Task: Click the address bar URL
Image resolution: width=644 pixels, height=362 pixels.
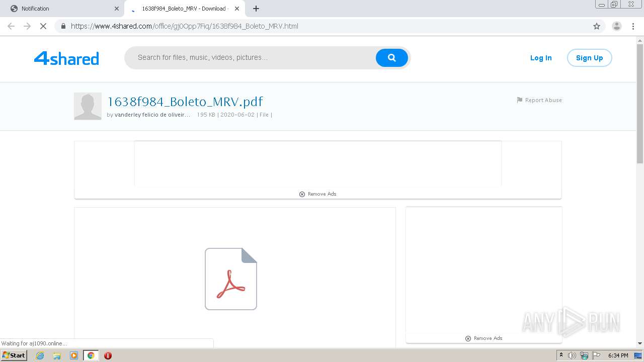Action: 185,26
